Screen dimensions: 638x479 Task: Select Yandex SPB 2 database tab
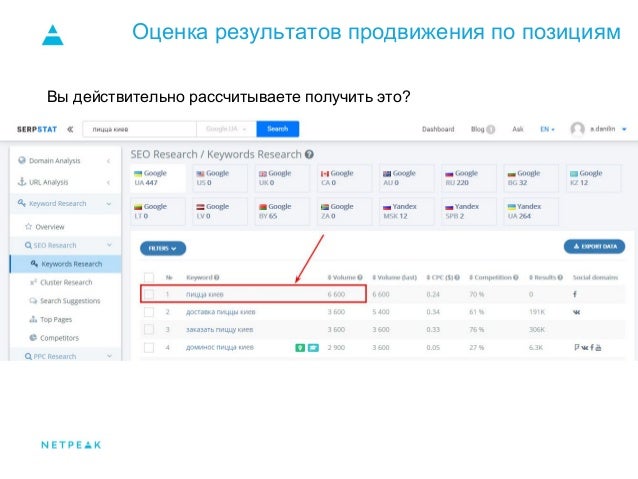[x=468, y=211]
